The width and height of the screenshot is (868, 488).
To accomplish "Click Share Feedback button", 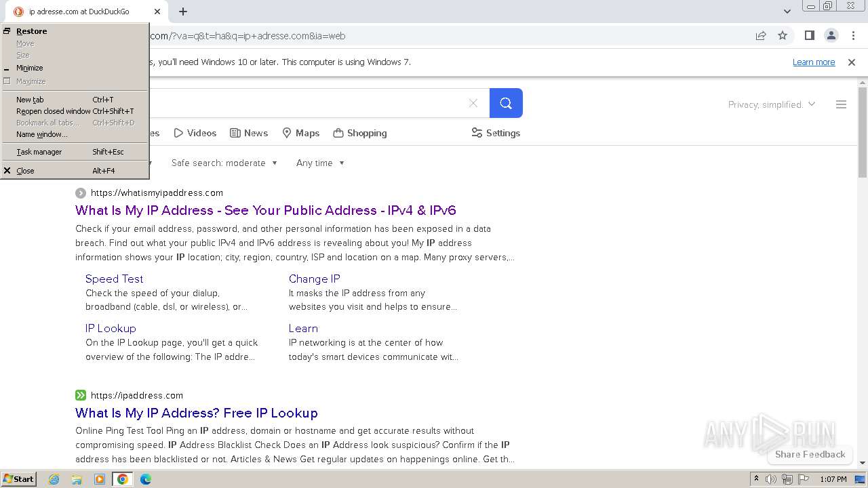I will pos(810,454).
